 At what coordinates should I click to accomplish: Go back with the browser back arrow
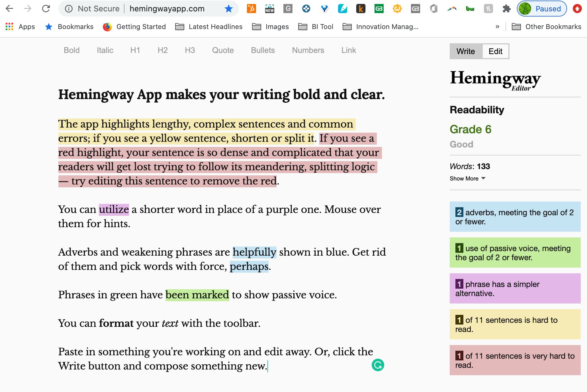[9, 9]
